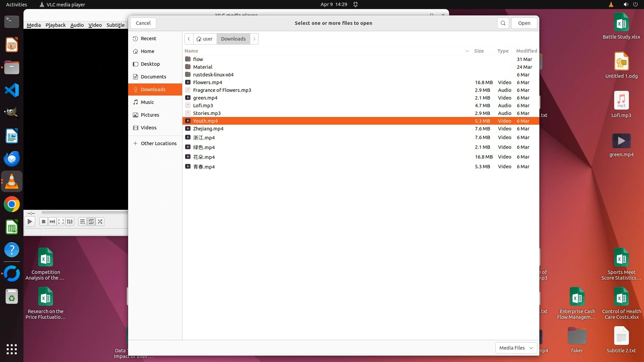The image size is (644, 362).
Task: Click the search icon in file dialog
Action: [503, 23]
